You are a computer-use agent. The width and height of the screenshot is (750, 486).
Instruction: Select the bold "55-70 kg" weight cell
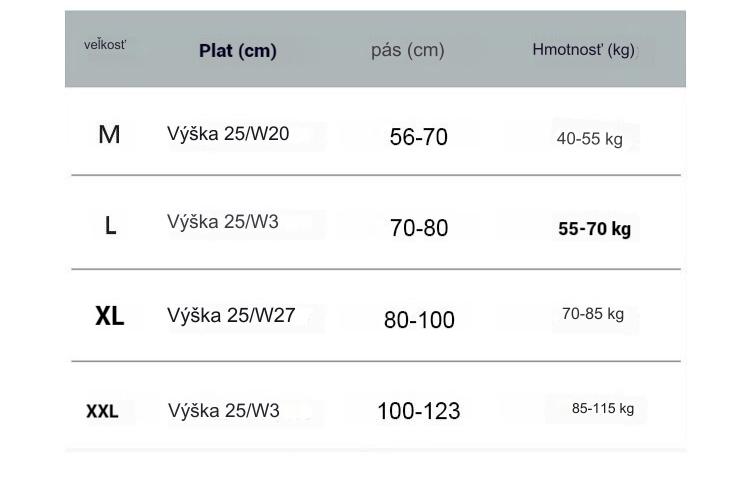(594, 229)
